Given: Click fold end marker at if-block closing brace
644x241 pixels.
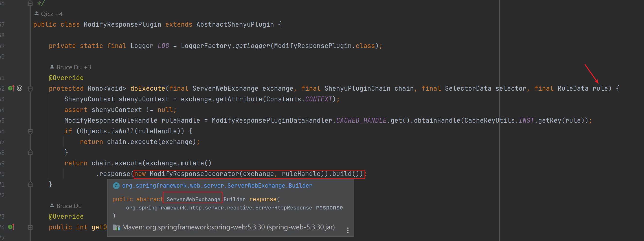Looking at the screenshot, I should (30, 152).
